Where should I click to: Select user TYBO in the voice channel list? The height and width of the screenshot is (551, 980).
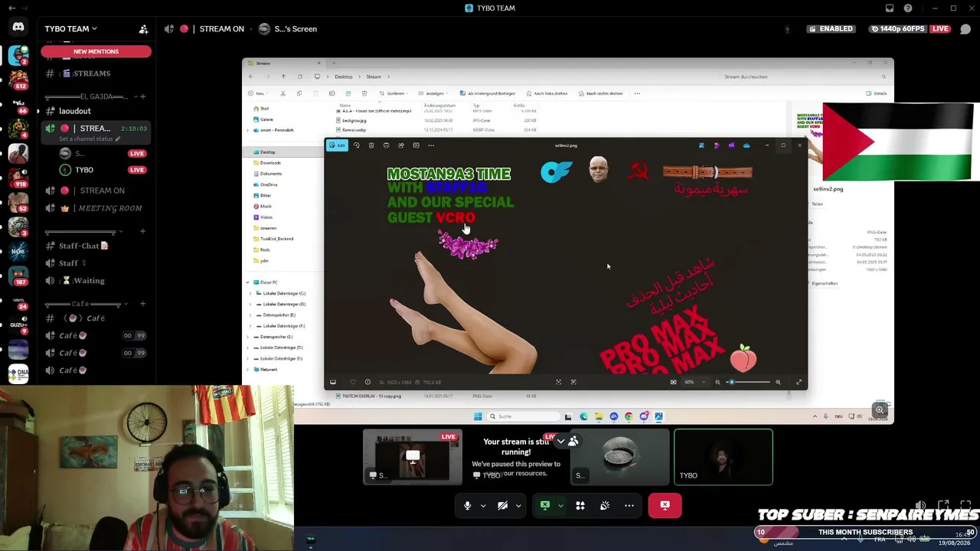click(x=84, y=170)
